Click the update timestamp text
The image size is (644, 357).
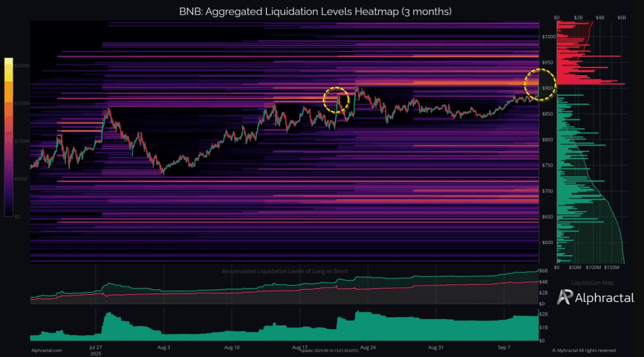[x=329, y=351]
